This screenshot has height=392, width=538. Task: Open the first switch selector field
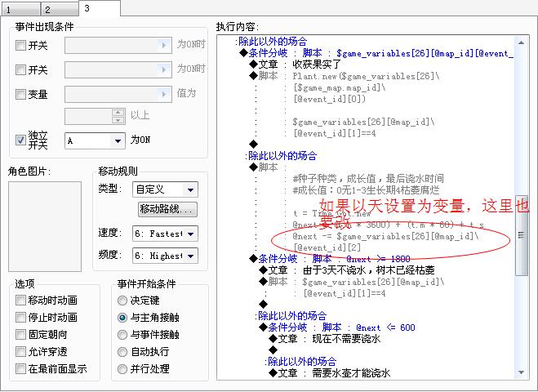point(118,45)
